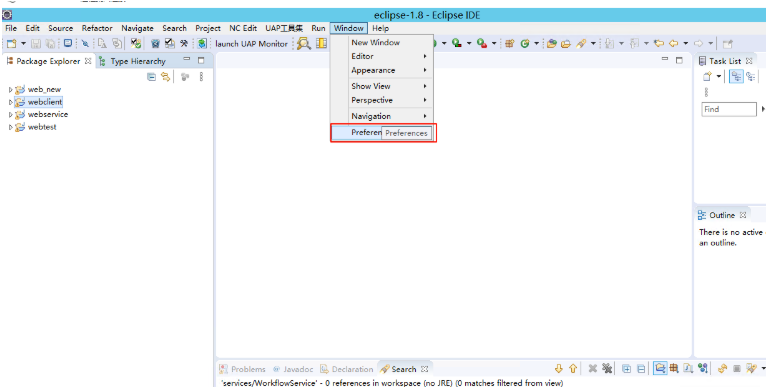Open the File menu

[x=11, y=28]
